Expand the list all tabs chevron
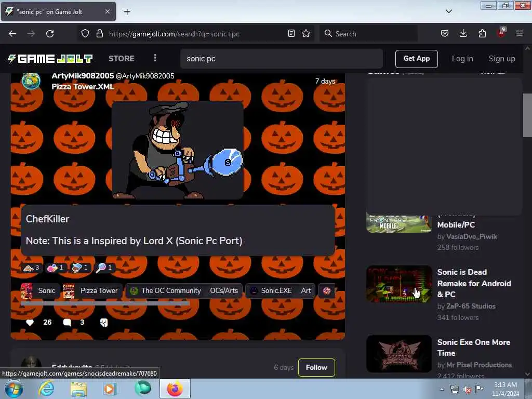 pos(449,11)
